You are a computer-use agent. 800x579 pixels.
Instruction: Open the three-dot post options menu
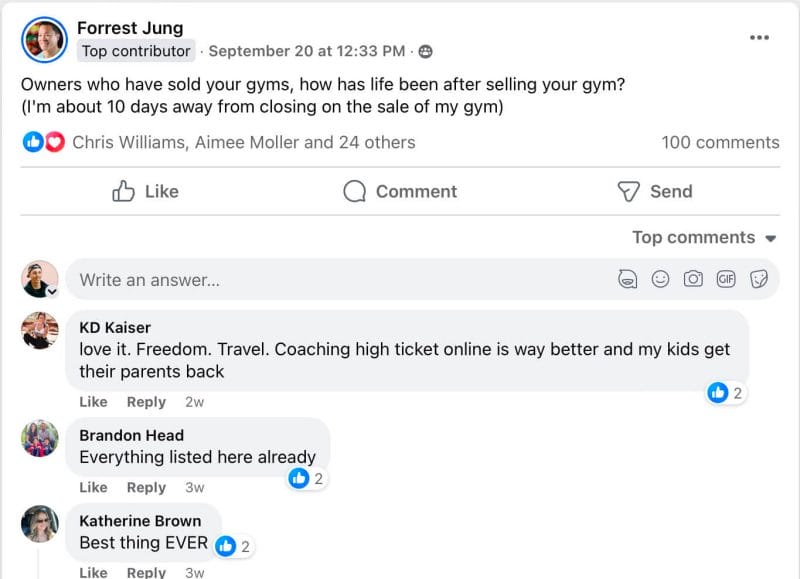[759, 37]
